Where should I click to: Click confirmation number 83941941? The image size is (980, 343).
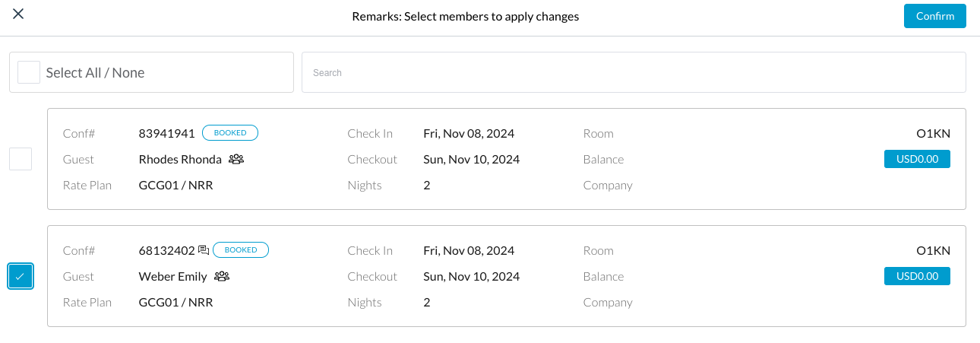[x=167, y=134]
